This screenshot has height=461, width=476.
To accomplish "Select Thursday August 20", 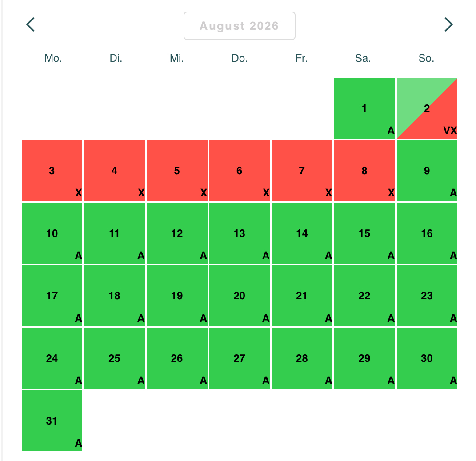I will [239, 296].
